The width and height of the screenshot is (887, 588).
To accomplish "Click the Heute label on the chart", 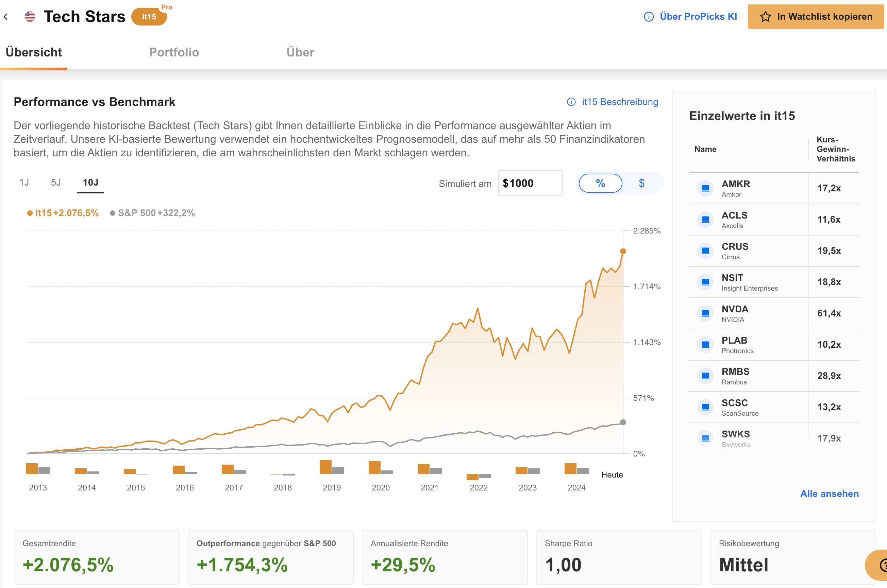I will point(612,475).
